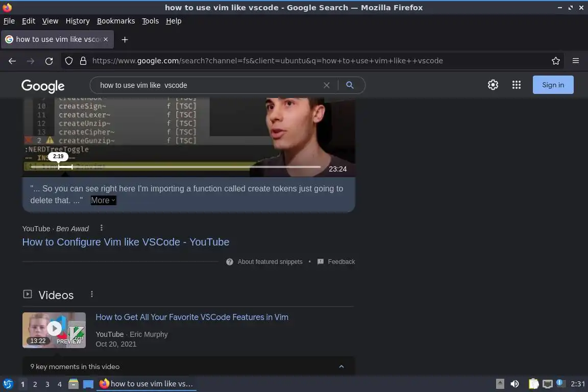Click the show desktop taskbar icon
This screenshot has width=588, height=392.
[88, 384]
